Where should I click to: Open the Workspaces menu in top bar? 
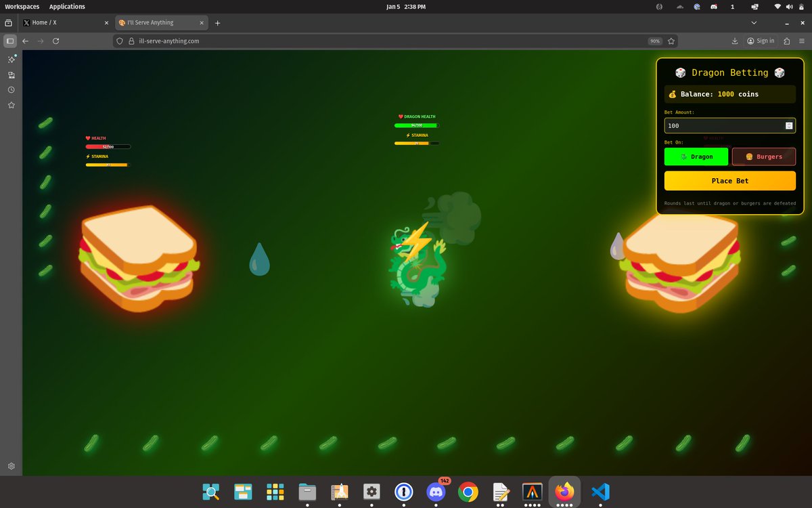click(x=22, y=6)
